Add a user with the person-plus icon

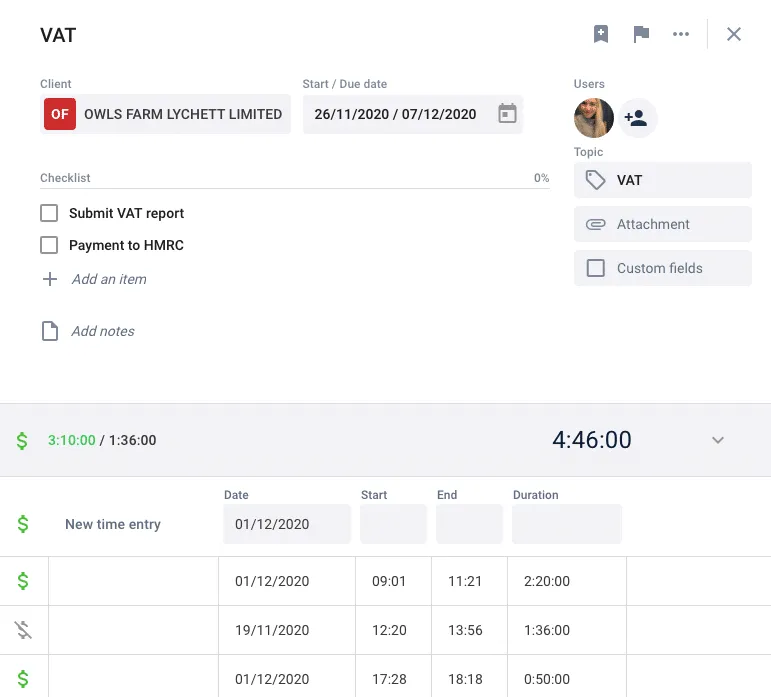click(637, 118)
